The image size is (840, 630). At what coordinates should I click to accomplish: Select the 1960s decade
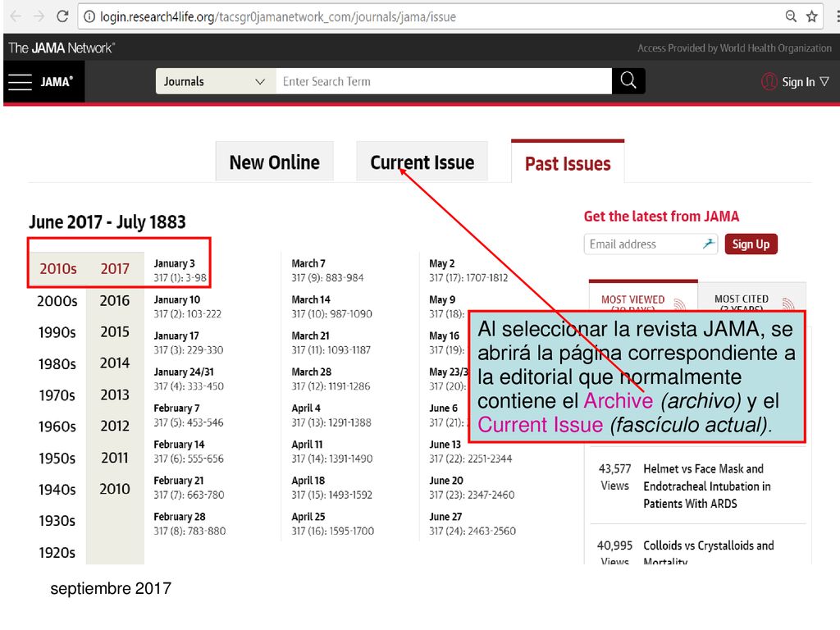pos(57,427)
